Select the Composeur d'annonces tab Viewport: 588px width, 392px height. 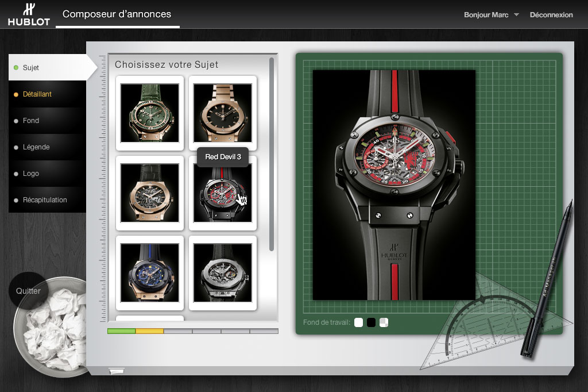[117, 14]
